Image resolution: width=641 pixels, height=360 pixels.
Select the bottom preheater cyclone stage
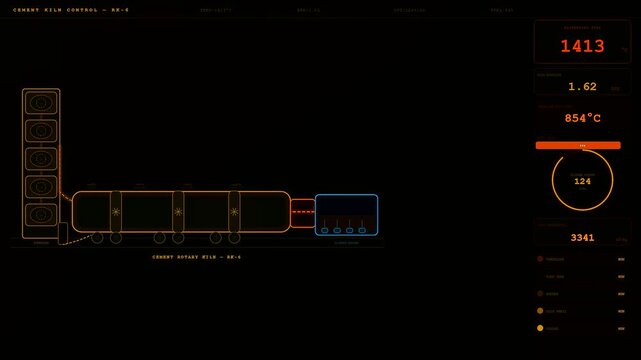tap(41, 215)
